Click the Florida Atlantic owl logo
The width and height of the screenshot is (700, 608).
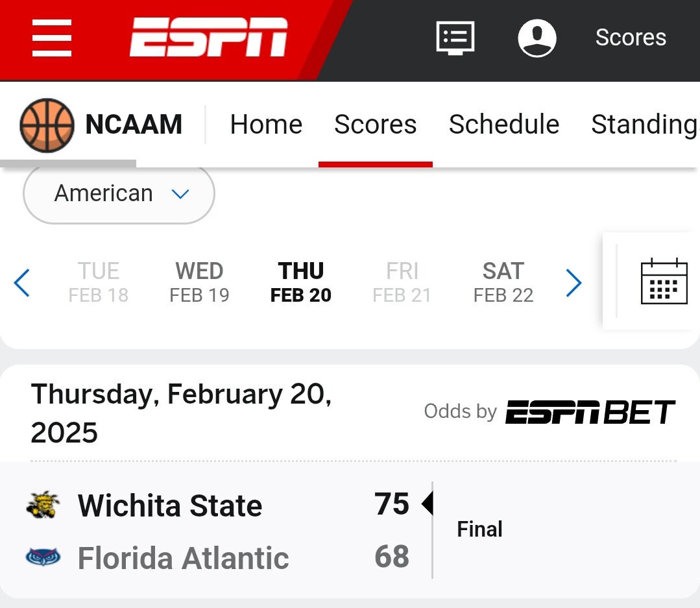click(x=43, y=557)
